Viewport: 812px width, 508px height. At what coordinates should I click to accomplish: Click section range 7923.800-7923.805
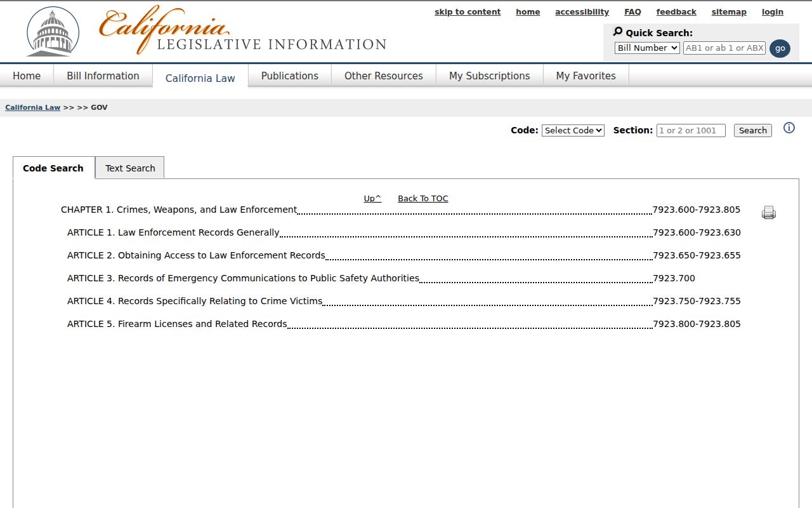click(697, 324)
